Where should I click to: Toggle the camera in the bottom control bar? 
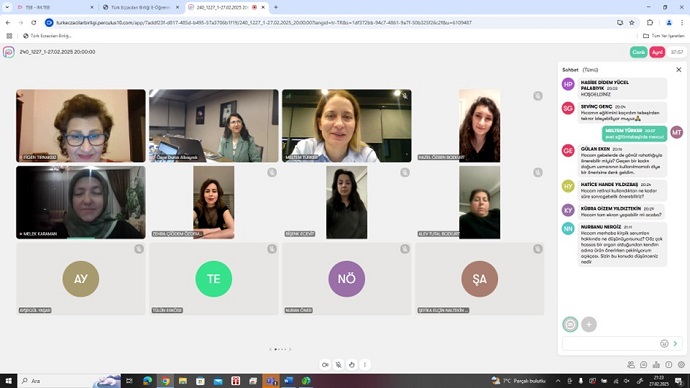(325, 365)
